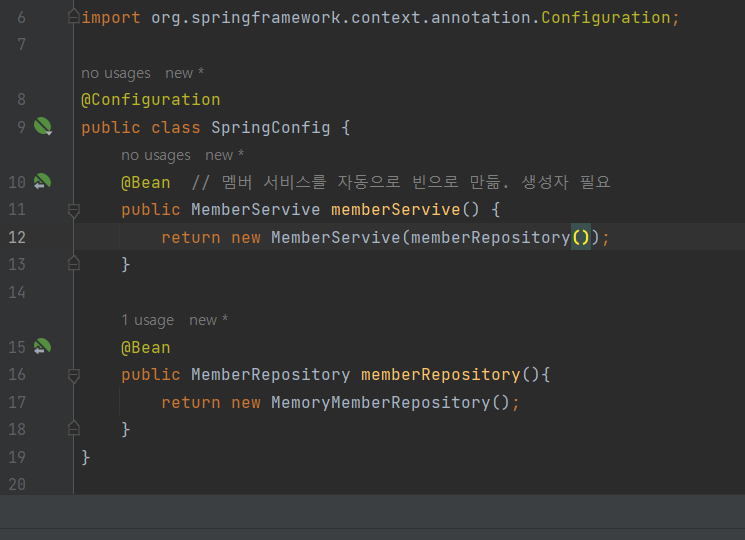This screenshot has height=540, width=745.
Task: Click the '1 usage' hint above memberRepository bean
Action: 147,320
